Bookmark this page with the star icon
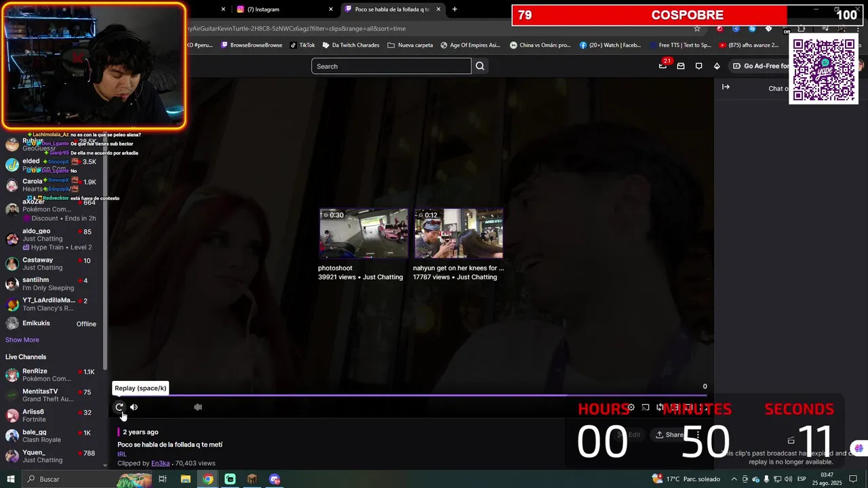 [697, 28]
